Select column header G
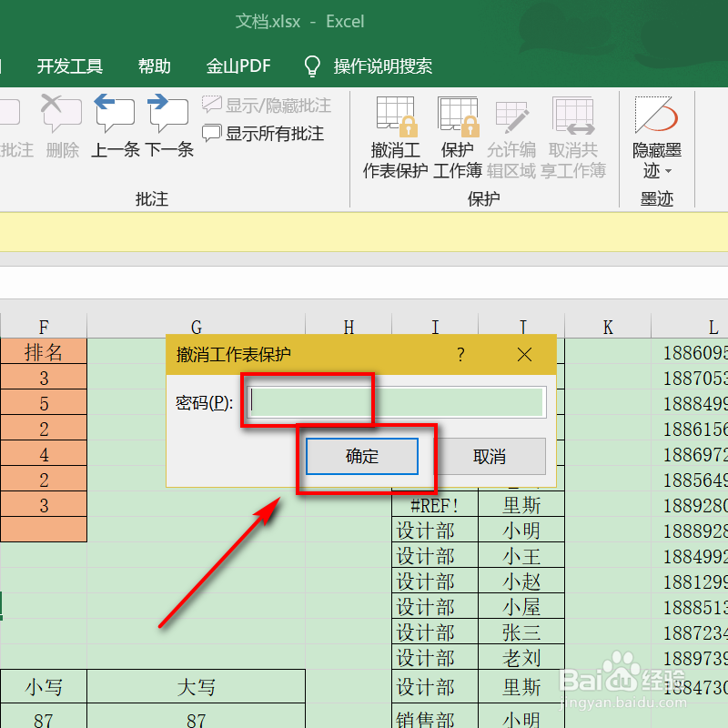 (197, 326)
